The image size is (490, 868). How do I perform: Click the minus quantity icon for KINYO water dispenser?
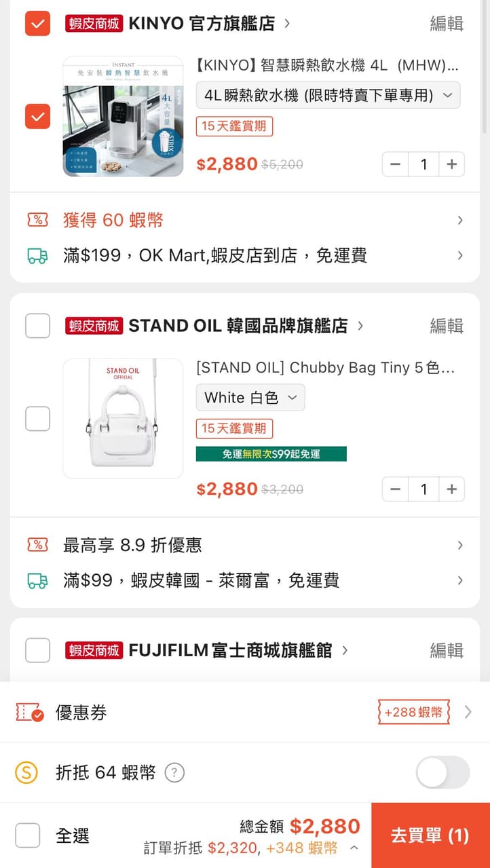(396, 164)
